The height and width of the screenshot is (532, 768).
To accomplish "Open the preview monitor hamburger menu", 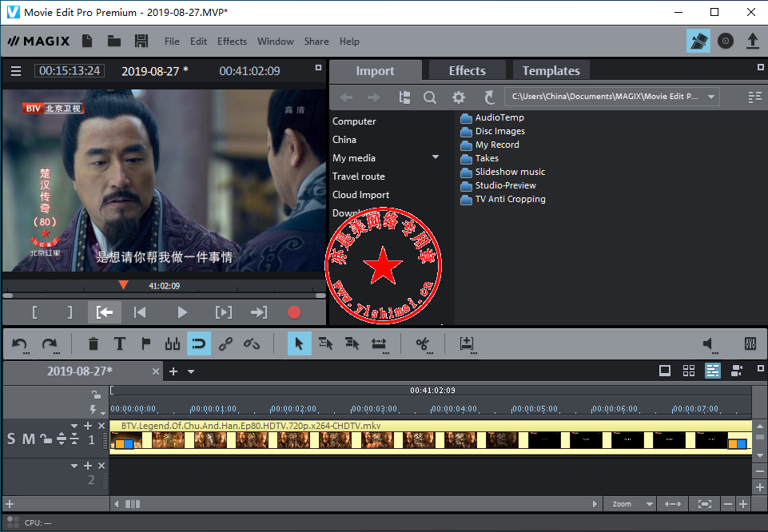I will pos(16,71).
